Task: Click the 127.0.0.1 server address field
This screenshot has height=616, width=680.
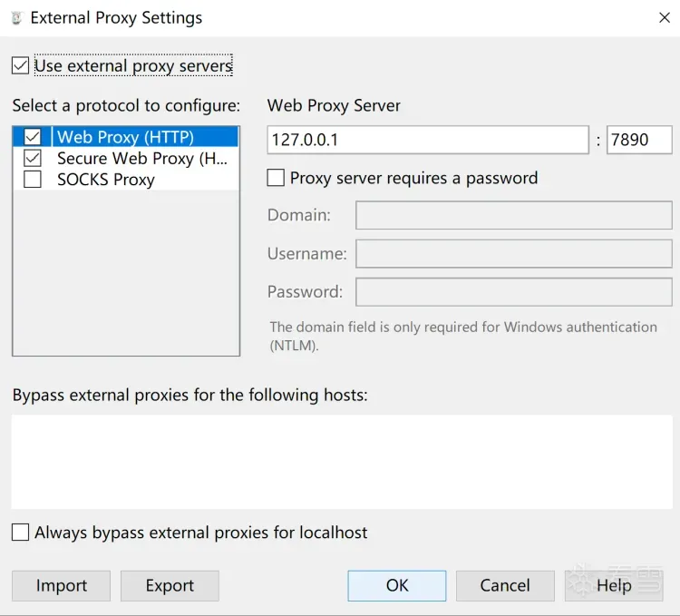Action: [428, 141]
